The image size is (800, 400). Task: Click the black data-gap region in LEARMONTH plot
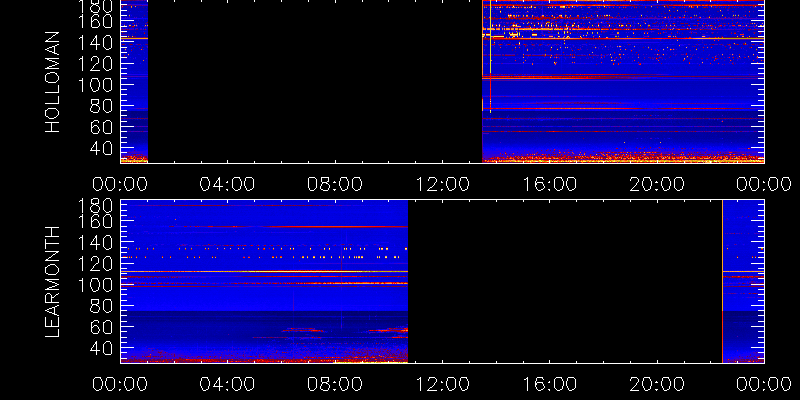click(x=565, y=281)
